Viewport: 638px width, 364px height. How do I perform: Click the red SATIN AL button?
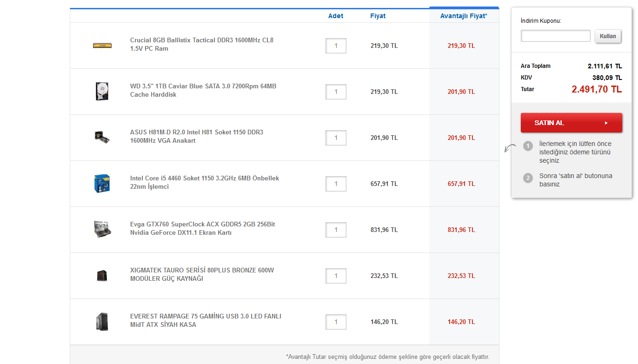[572, 123]
